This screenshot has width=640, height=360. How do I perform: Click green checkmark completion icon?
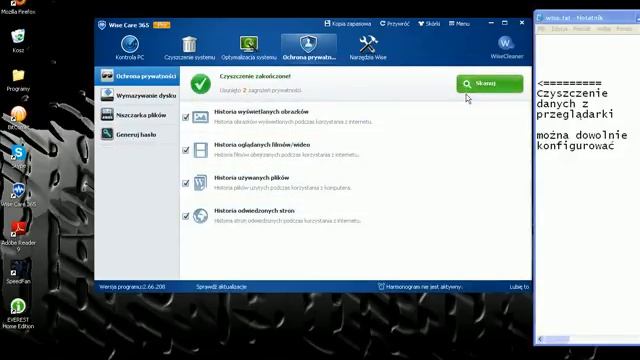point(200,84)
